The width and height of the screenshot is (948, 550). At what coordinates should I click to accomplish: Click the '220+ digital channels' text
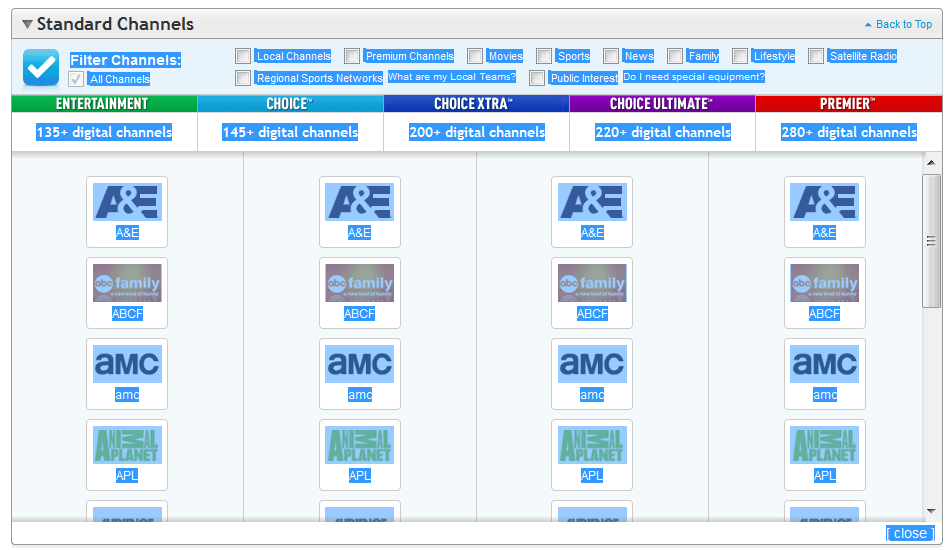(x=663, y=132)
